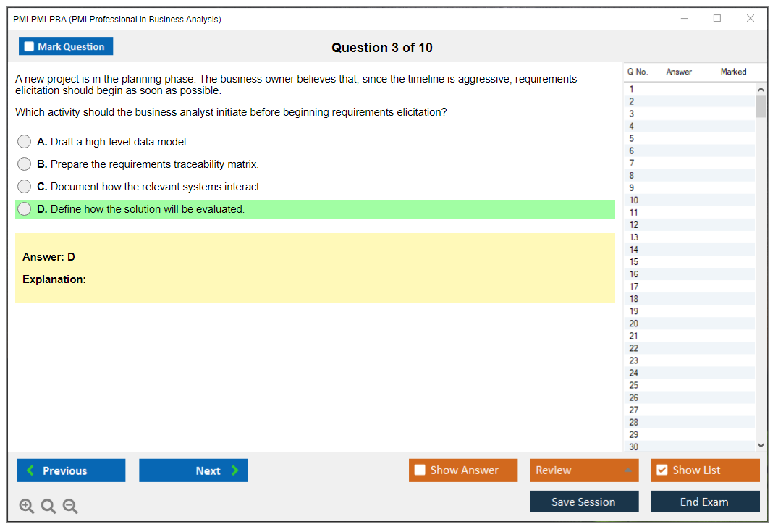
Task: Go to the Previous question
Action: [71, 470]
